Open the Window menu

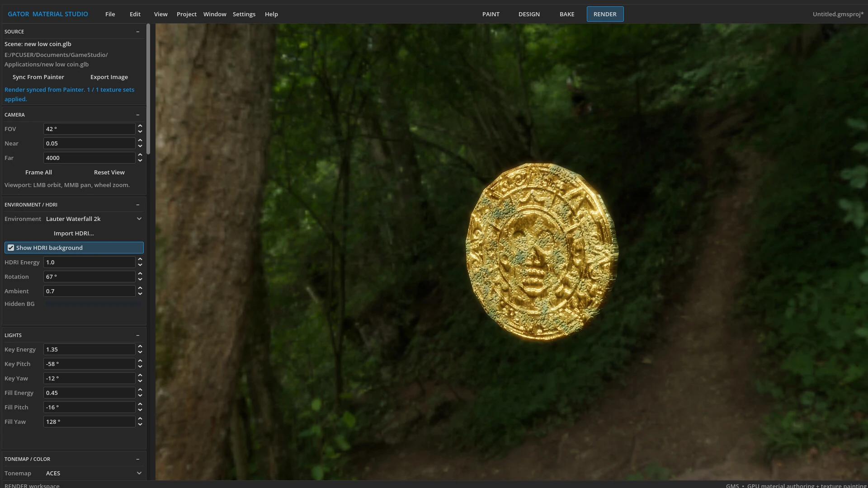215,14
